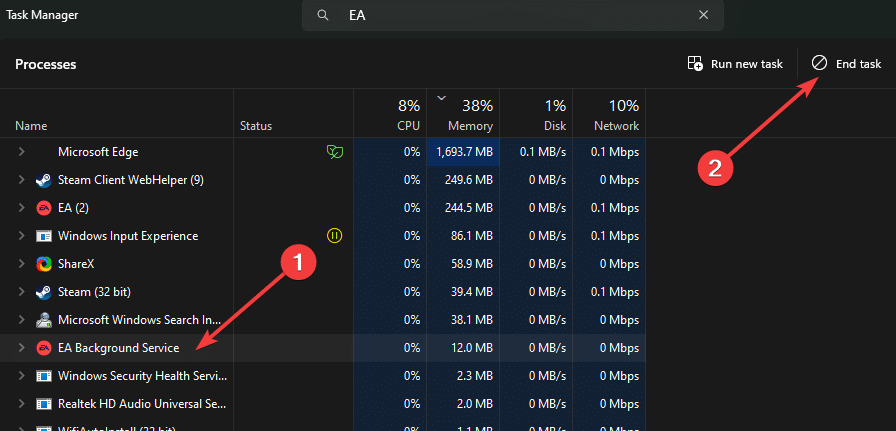Click the search field containing EA

(513, 15)
